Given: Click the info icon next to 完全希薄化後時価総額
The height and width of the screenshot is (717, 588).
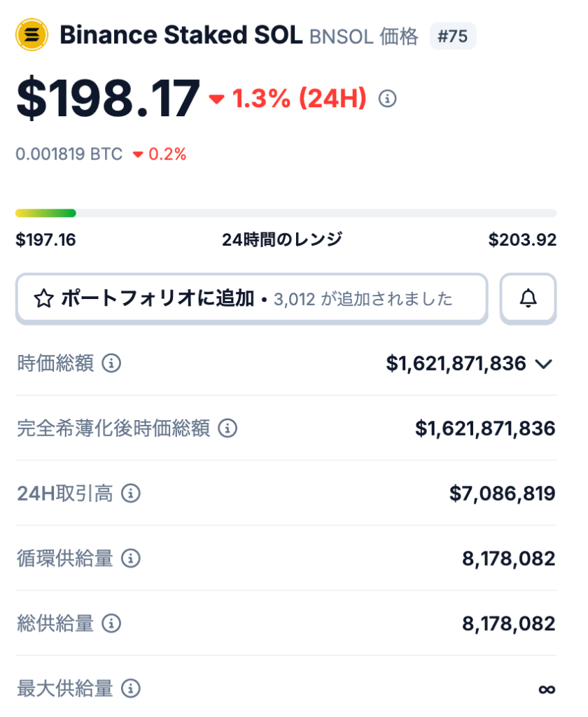Looking at the screenshot, I should click(227, 428).
